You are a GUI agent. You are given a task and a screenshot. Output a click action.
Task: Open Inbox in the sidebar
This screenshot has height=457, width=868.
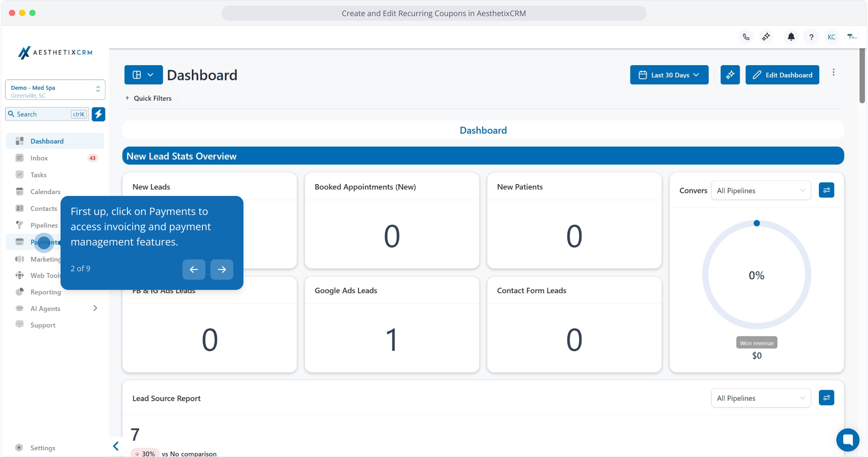39,158
